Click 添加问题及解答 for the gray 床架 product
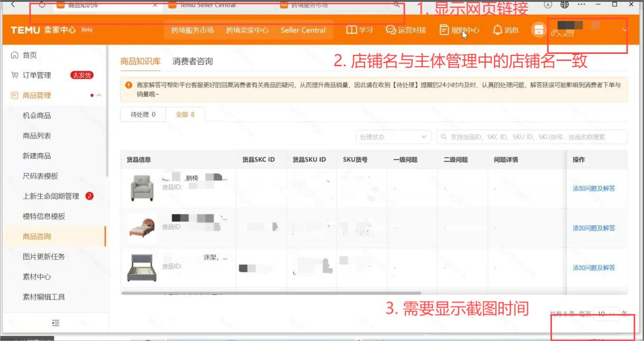This screenshot has width=644, height=341. [594, 268]
